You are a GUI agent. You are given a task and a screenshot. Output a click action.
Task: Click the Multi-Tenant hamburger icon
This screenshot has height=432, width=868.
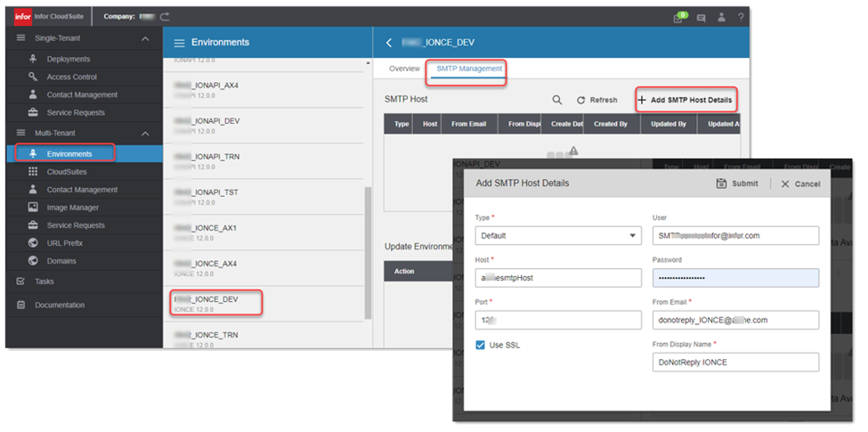coord(21,133)
